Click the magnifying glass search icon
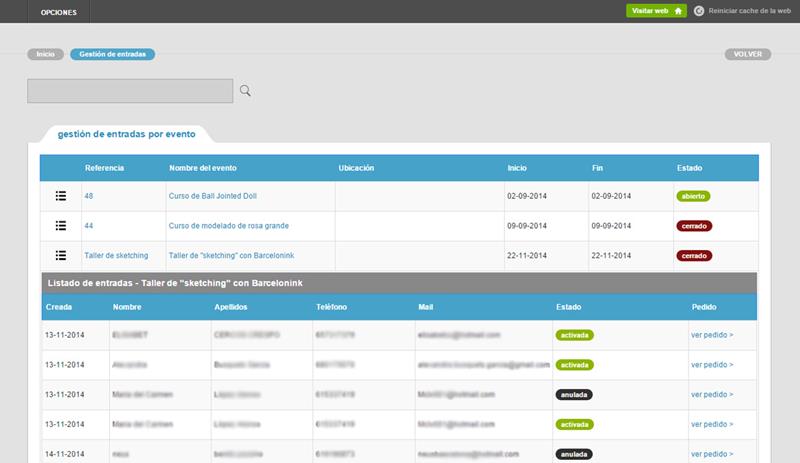The width and height of the screenshot is (800, 463). tap(245, 91)
